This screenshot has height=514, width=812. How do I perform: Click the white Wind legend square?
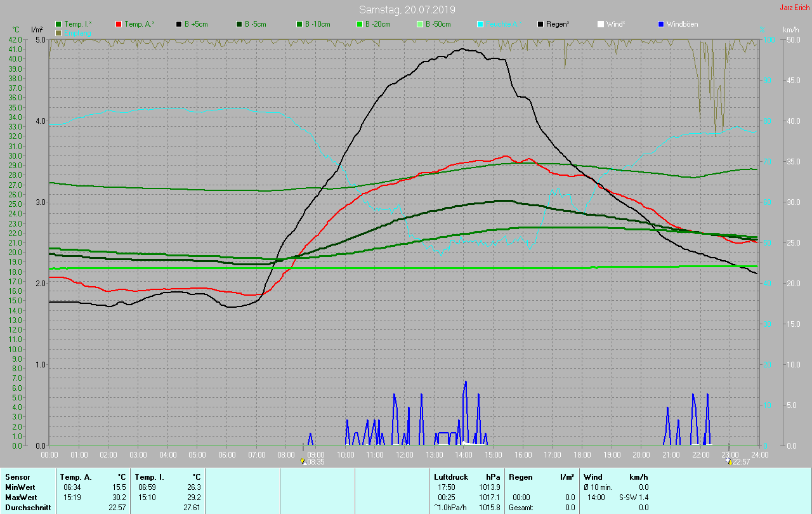pos(601,24)
